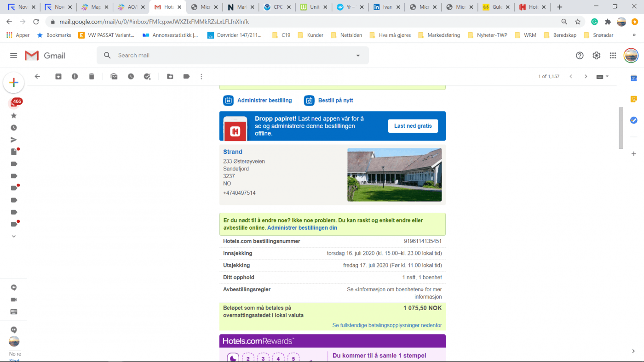Open a new browser tab
This screenshot has width=644, height=362.
point(559,7)
